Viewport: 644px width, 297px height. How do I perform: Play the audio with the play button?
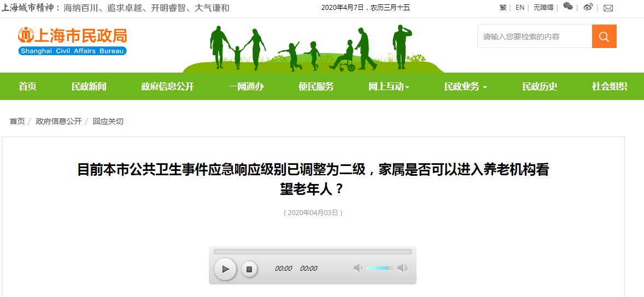[x=225, y=269]
